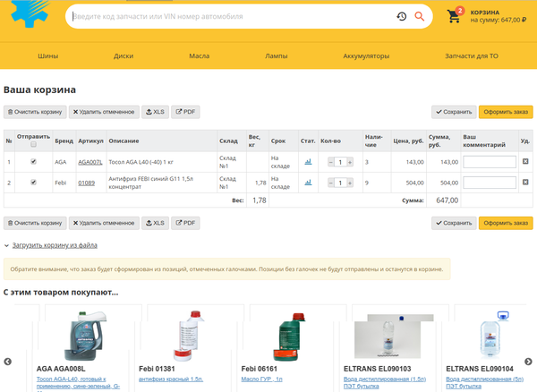View statistics chart icon for Антифриз FEBI
Screen dimensions: 537x392
pyautogui.click(x=308, y=183)
